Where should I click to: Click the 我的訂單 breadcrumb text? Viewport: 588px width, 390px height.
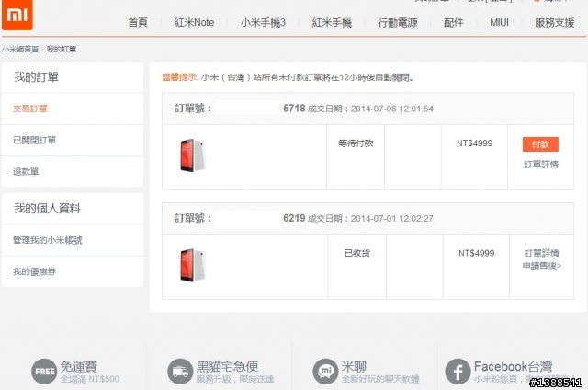pyautogui.click(x=62, y=49)
